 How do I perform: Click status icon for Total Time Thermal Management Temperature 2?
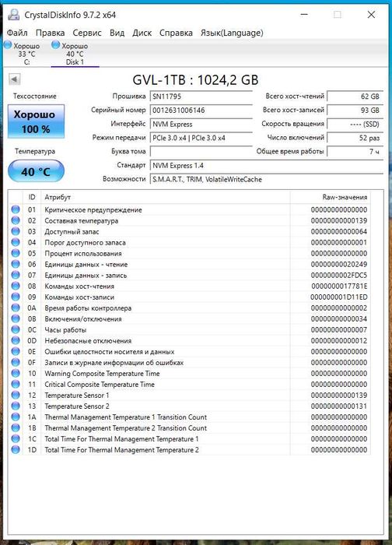pos(16,449)
